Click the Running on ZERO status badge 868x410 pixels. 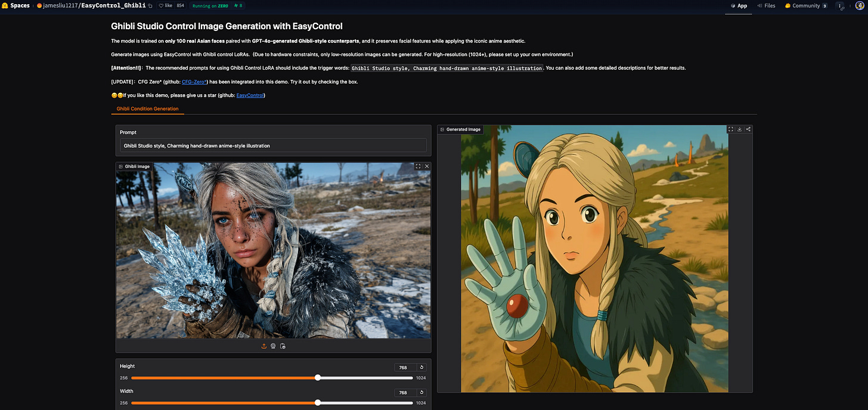209,5
